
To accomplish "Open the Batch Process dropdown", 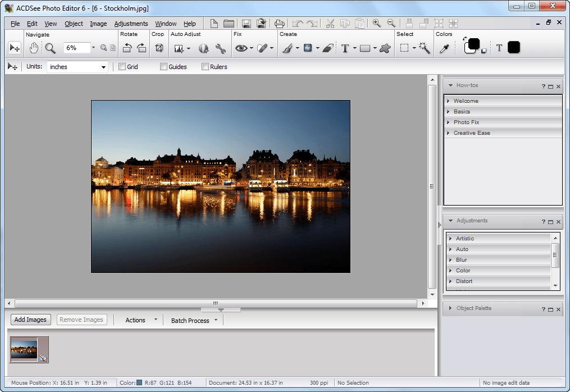I will pyautogui.click(x=194, y=320).
